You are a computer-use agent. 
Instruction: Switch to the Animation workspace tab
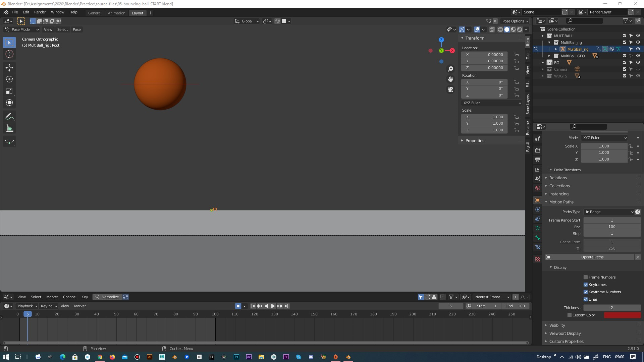[116, 13]
